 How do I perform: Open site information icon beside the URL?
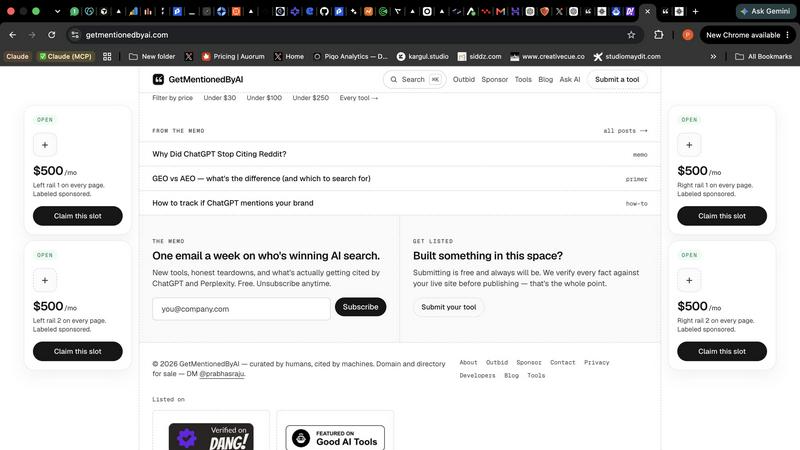pos(75,35)
